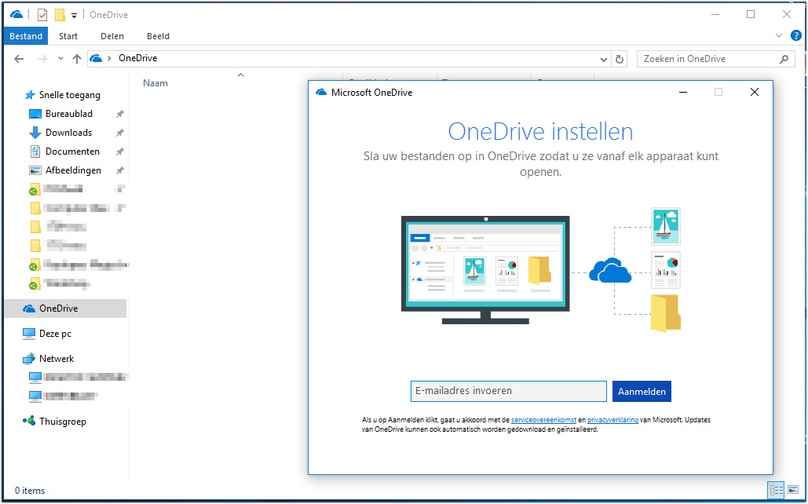808x504 pixels.
Task: Select Deze pc in navigation pane
Action: point(55,334)
